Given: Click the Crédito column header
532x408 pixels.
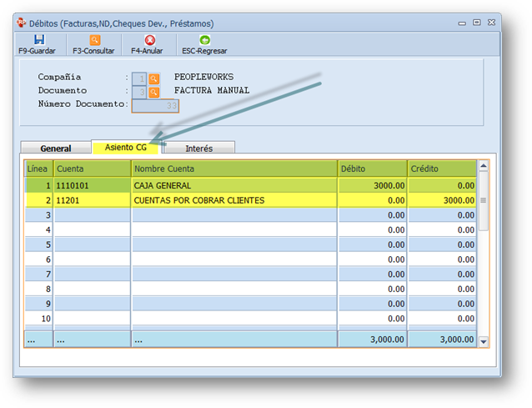Looking at the screenshot, I should pyautogui.click(x=442, y=169).
